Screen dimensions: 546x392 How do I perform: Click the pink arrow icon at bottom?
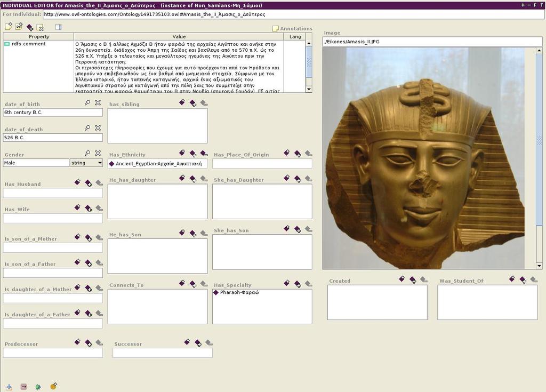pos(23,387)
